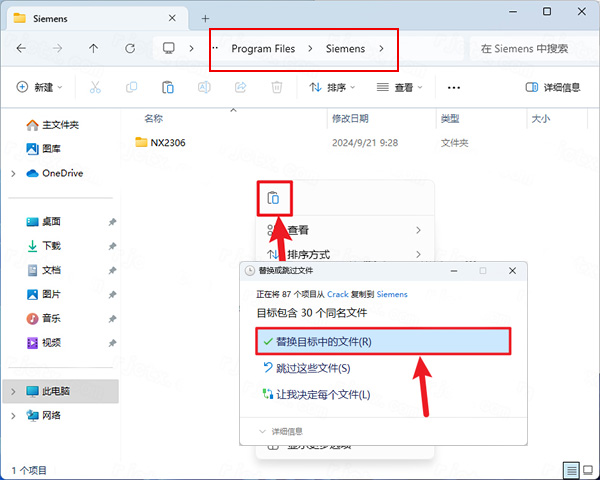Unpin Desktop using its pin icon
The height and width of the screenshot is (480, 600).
112,222
